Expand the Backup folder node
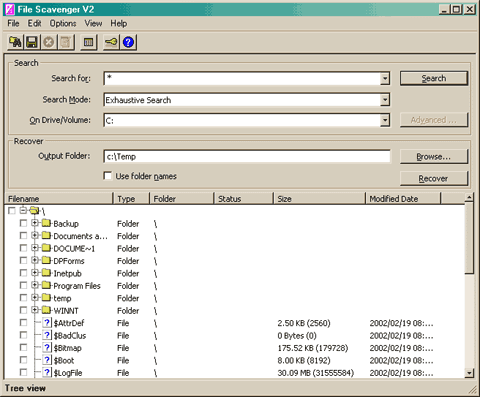The image size is (480, 397). (34, 223)
